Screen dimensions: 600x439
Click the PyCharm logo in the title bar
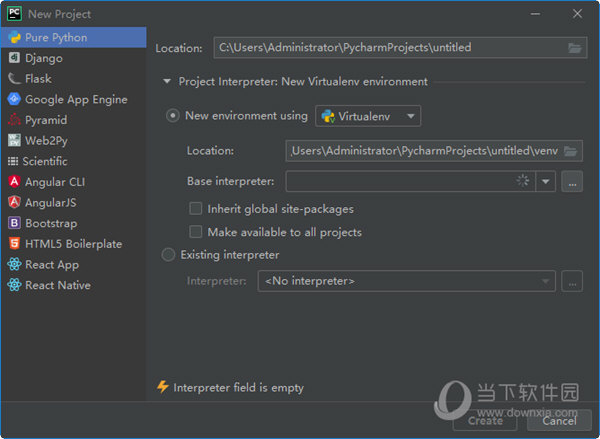(x=14, y=13)
